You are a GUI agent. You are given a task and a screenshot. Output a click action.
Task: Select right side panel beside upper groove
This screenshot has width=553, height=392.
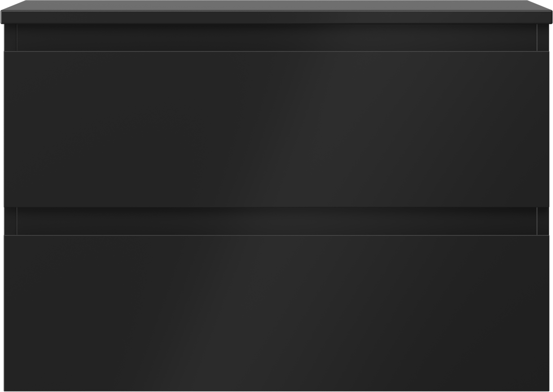click(543, 38)
